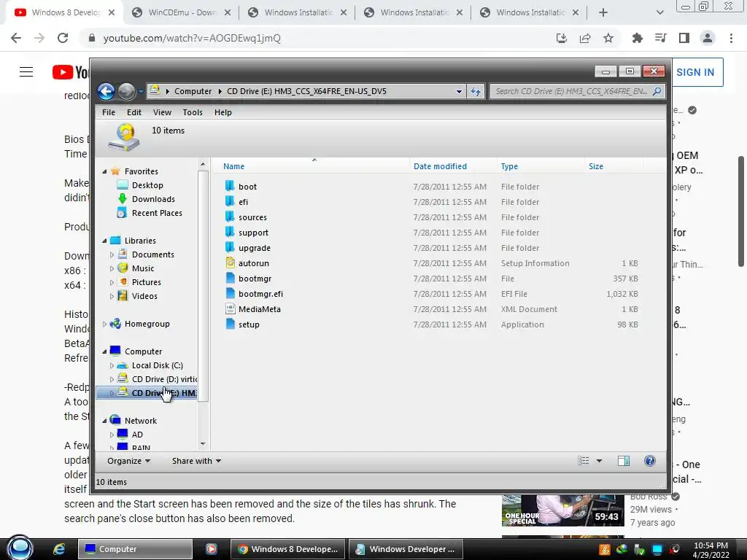The image size is (747, 560).
Task: Collapse the Favorites tree group
Action: coord(104,171)
